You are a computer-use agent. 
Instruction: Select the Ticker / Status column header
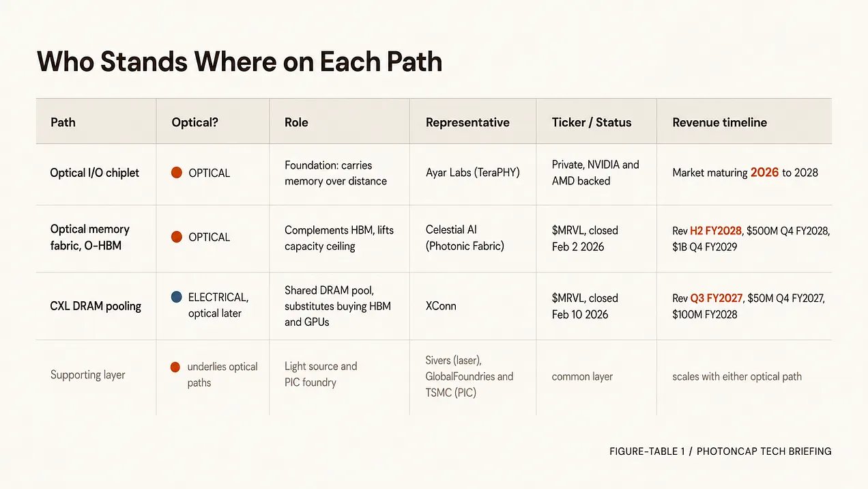tap(592, 123)
